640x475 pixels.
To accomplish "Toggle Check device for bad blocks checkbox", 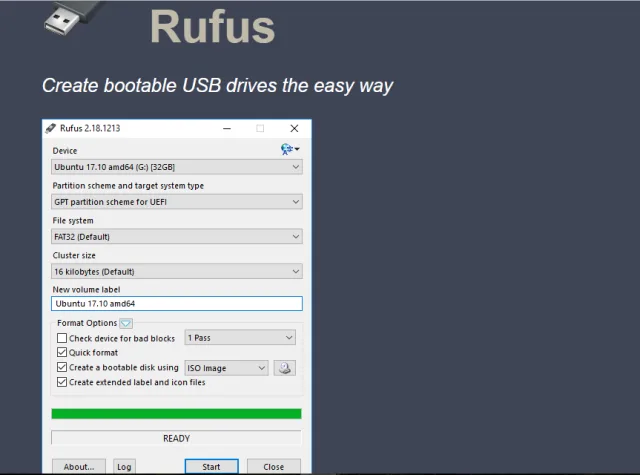I will (x=62, y=338).
